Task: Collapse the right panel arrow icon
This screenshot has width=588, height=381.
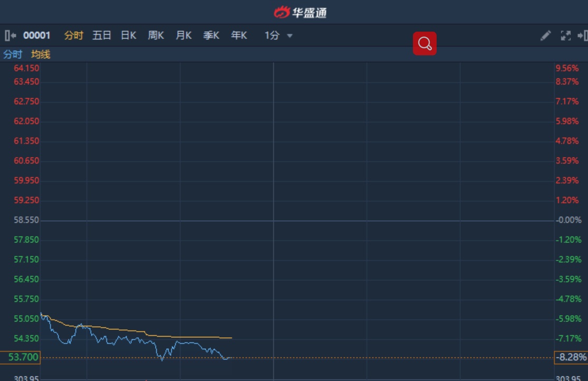Action: [583, 36]
